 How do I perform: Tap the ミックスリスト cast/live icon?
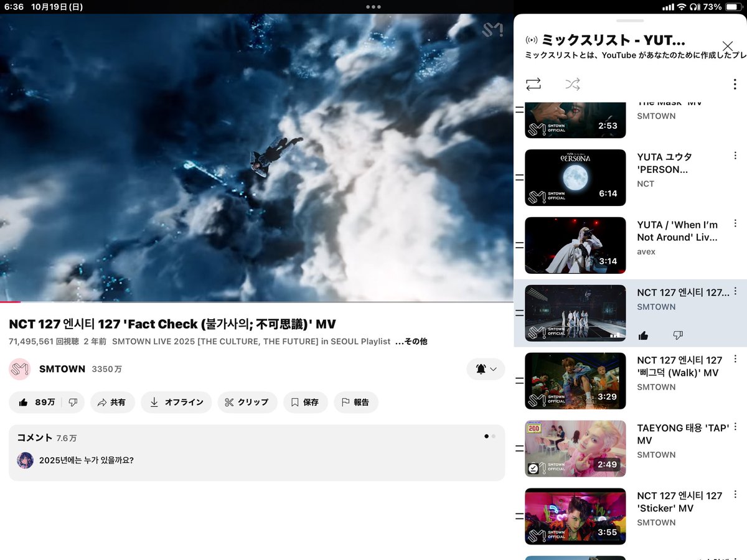[531, 40]
